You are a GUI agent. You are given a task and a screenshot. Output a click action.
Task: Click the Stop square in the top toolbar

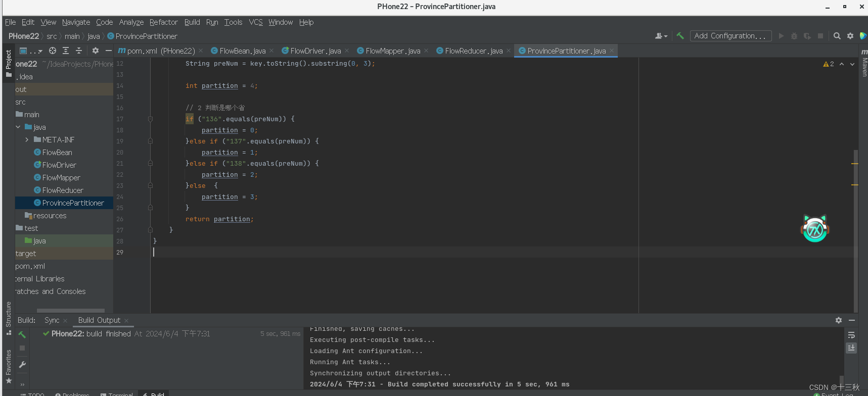coord(820,36)
